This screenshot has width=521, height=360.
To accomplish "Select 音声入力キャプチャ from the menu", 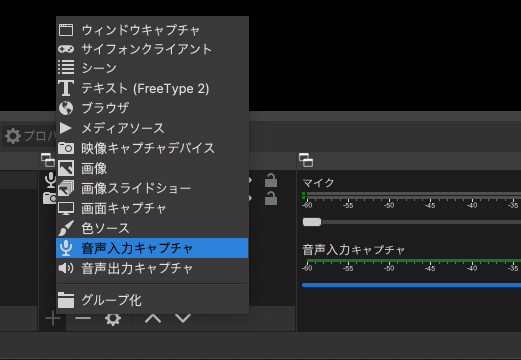I will tap(152, 248).
